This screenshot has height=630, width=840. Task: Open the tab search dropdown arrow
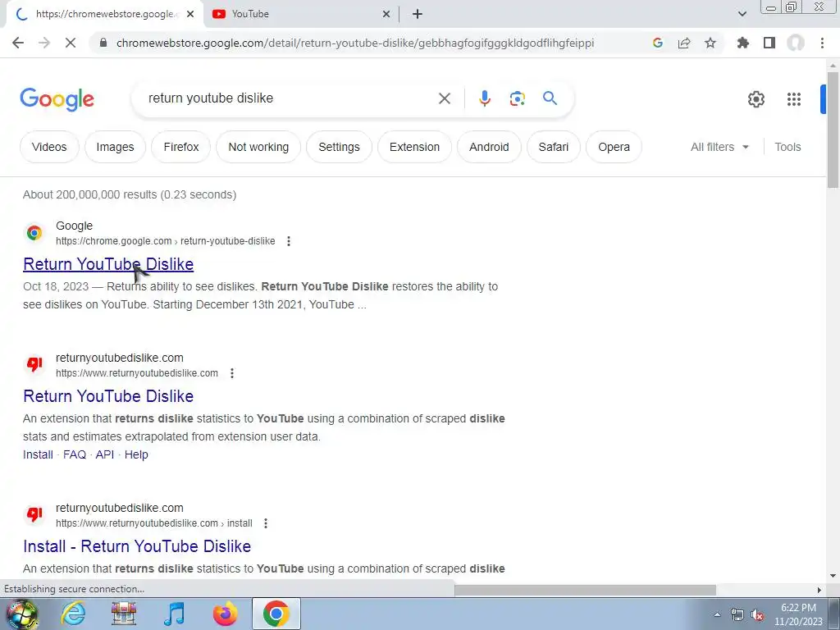point(742,14)
